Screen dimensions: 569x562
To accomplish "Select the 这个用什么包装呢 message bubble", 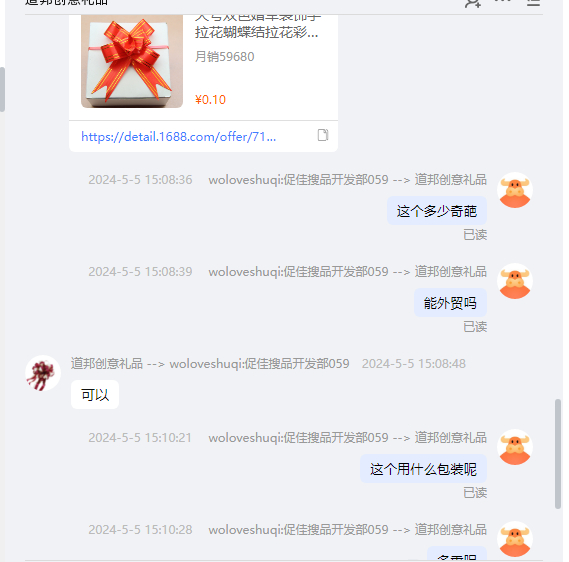I will coord(423,469).
